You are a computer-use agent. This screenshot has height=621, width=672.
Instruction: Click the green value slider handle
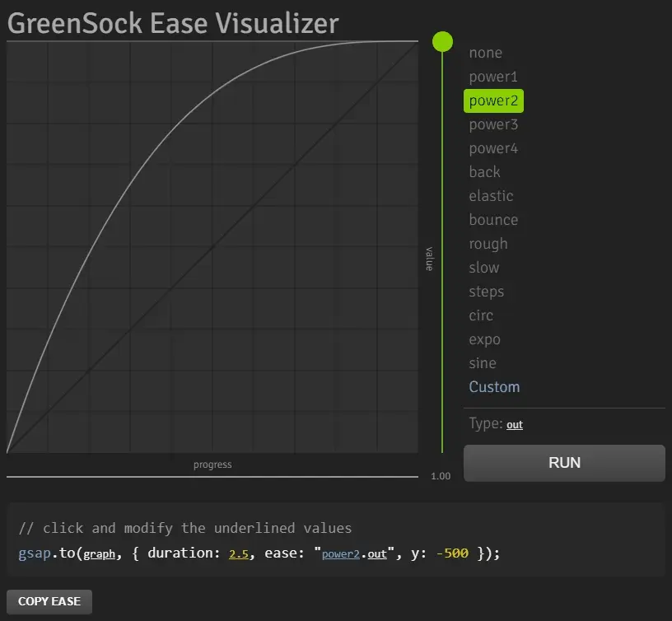tap(442, 41)
